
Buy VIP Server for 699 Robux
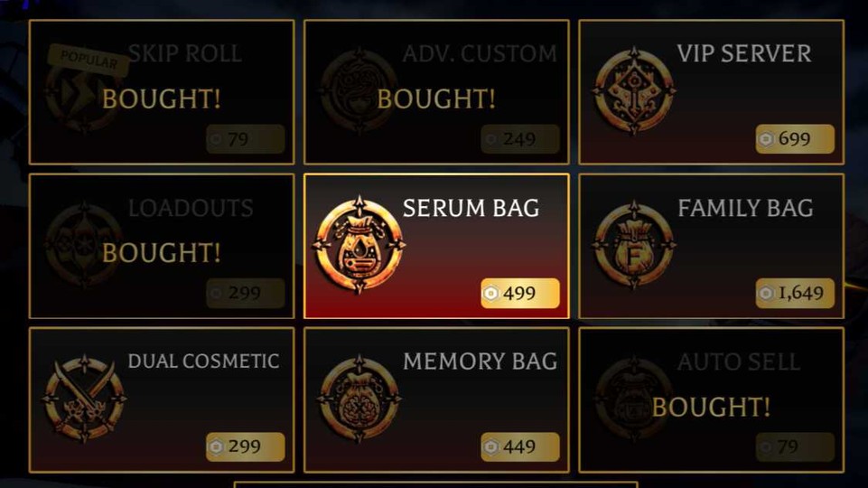(x=794, y=138)
